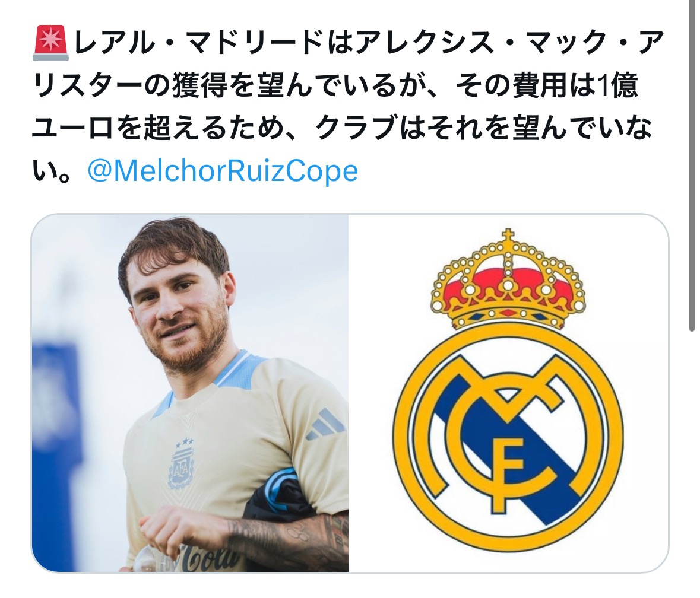Click the red portion of the crown
The image size is (700, 598).
pyautogui.click(x=508, y=285)
